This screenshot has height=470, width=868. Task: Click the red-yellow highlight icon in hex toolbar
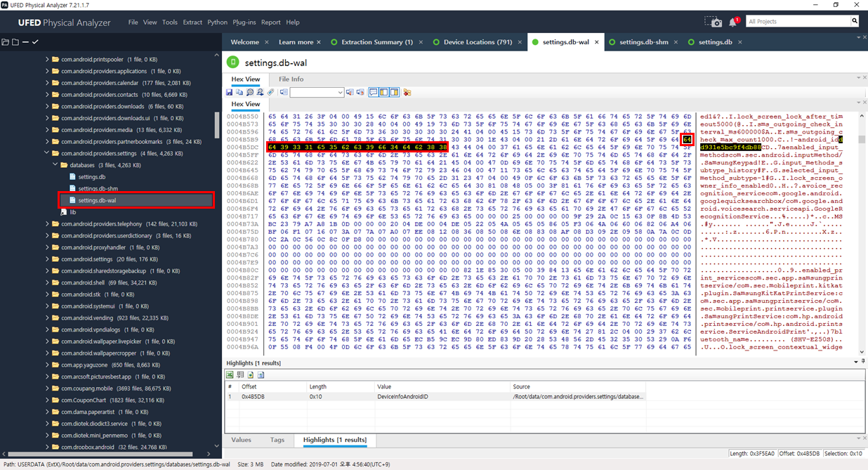[x=407, y=92]
